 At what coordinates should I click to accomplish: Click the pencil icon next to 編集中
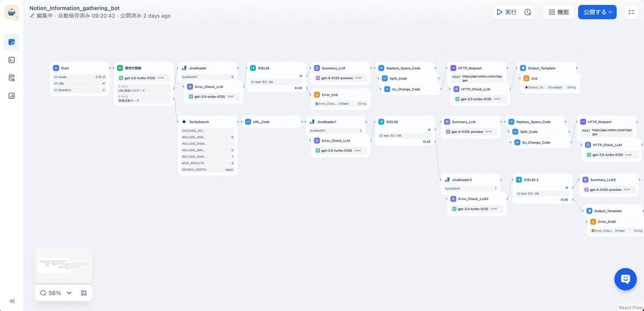tap(32, 16)
